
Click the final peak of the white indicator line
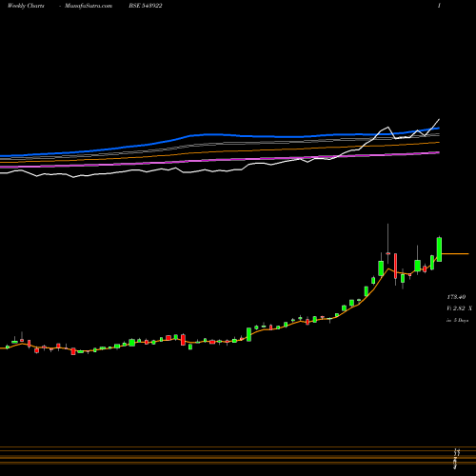[439, 119]
